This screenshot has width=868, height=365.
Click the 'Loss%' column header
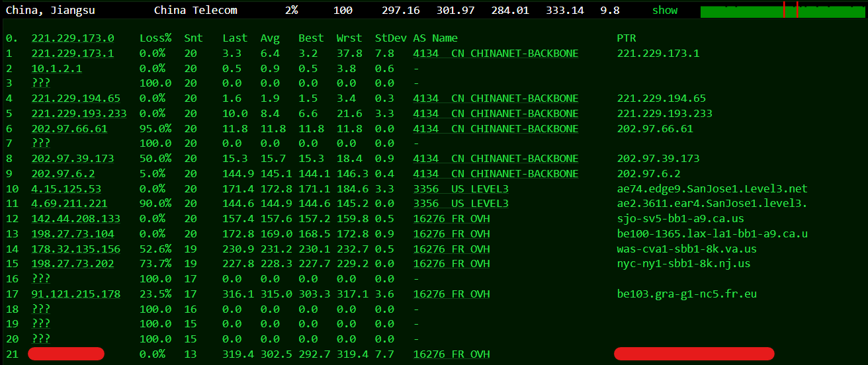coord(155,38)
